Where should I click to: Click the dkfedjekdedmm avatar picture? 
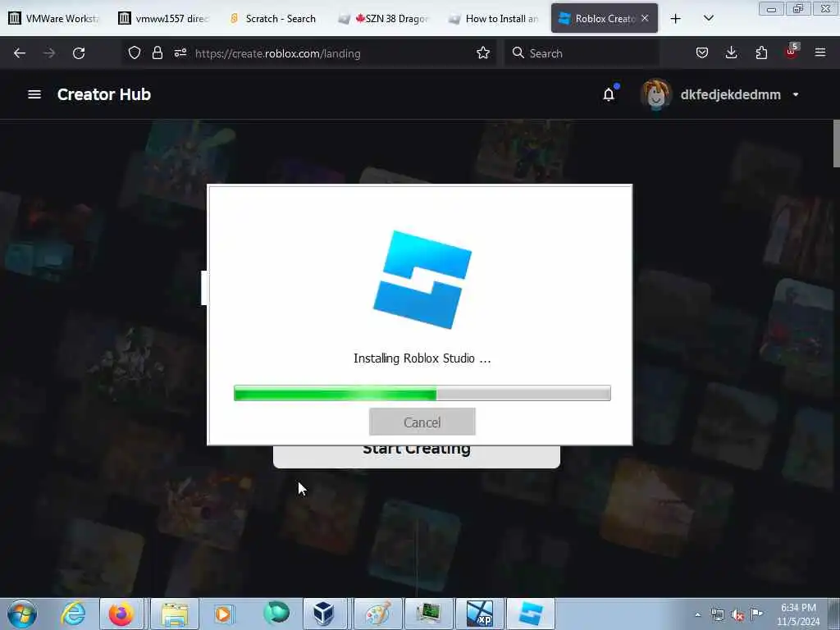click(x=655, y=94)
